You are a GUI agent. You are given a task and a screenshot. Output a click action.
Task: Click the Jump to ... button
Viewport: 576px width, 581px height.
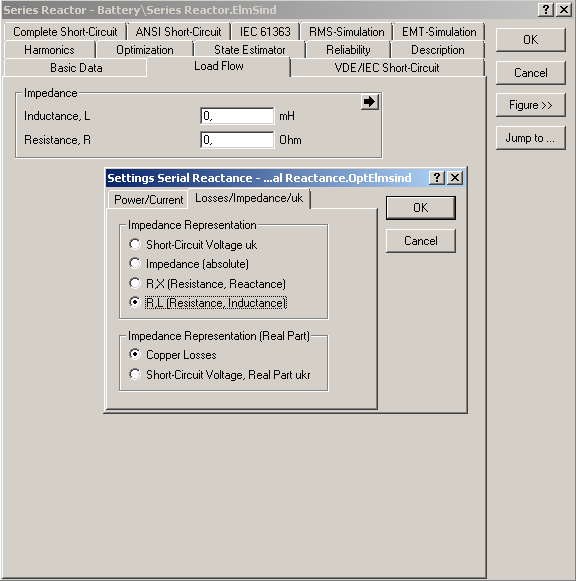(x=530, y=138)
